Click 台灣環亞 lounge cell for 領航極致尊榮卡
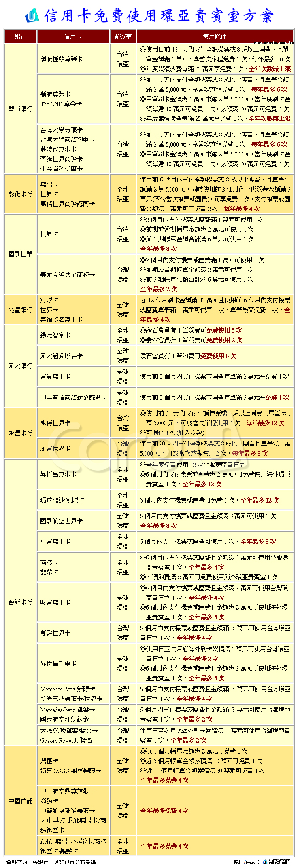 [x=123, y=59]
